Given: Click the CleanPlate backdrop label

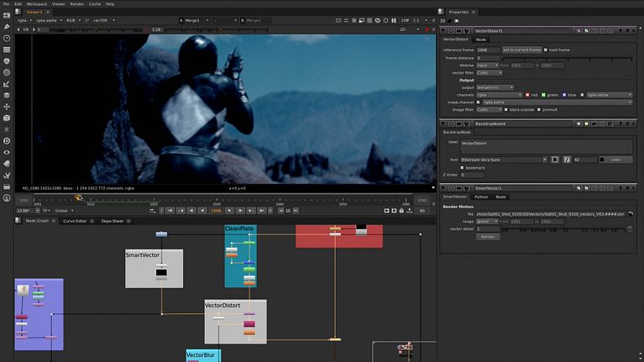Looking at the screenshot, I should click(x=240, y=228).
